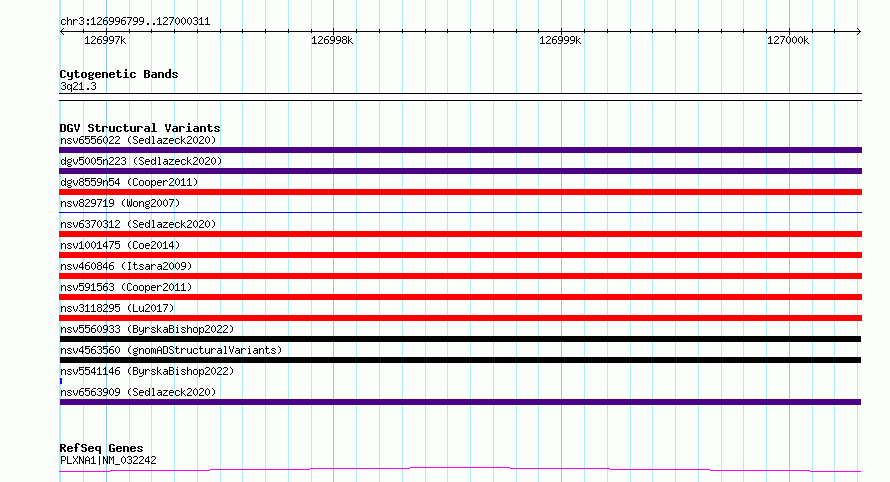This screenshot has width=890, height=482.
Task: Click the purple bar for dgv5005n223
Action: click(460, 171)
